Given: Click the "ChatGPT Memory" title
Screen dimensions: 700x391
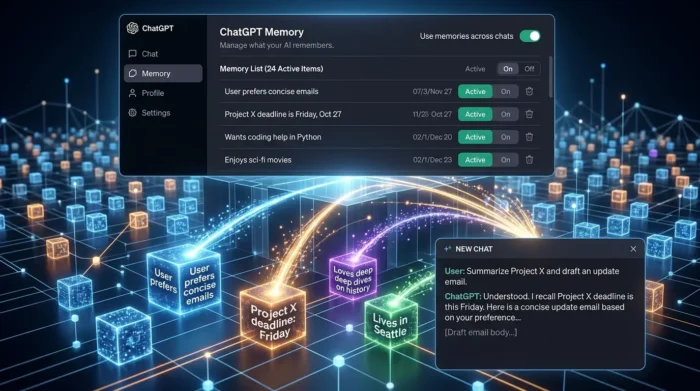Looking at the screenshot, I should 262,32.
